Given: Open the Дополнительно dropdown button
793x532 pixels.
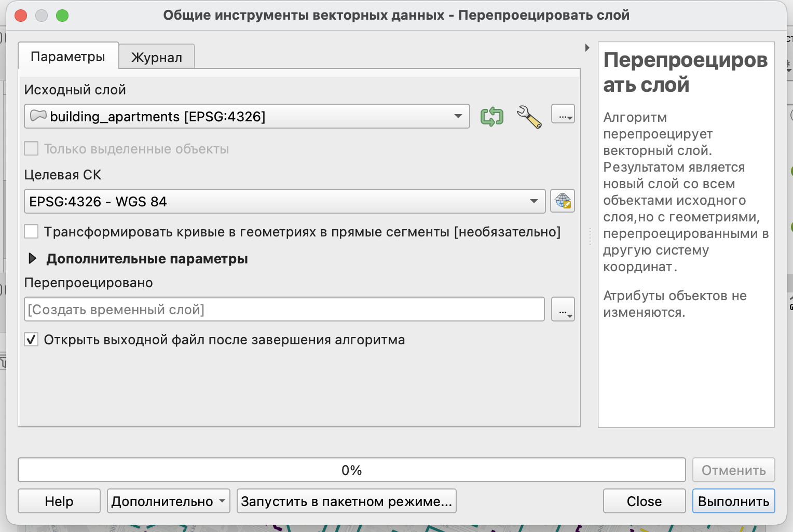Looking at the screenshot, I should pos(168,501).
